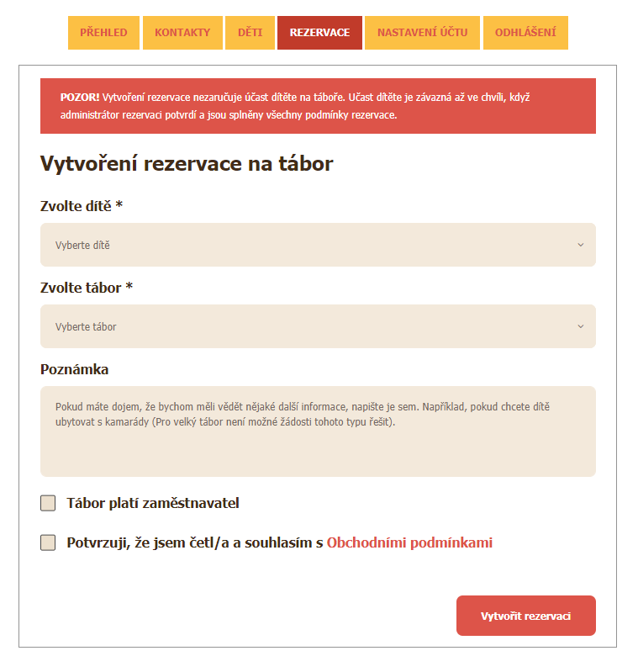Click the ODHLÁŠENÍ tab to log out
638x672 pixels.
[525, 33]
